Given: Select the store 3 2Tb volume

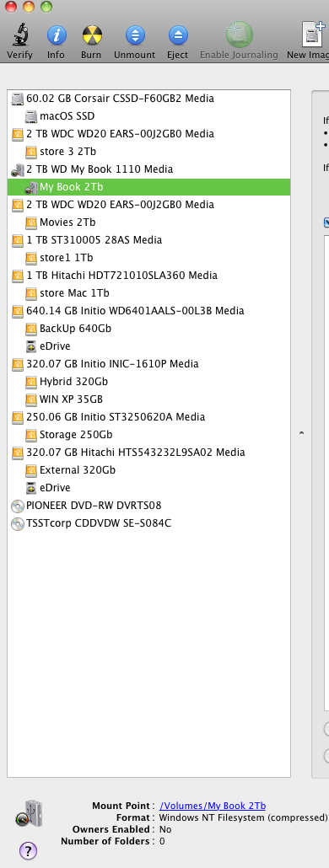Looking at the screenshot, I should pyautogui.click(x=68, y=152).
